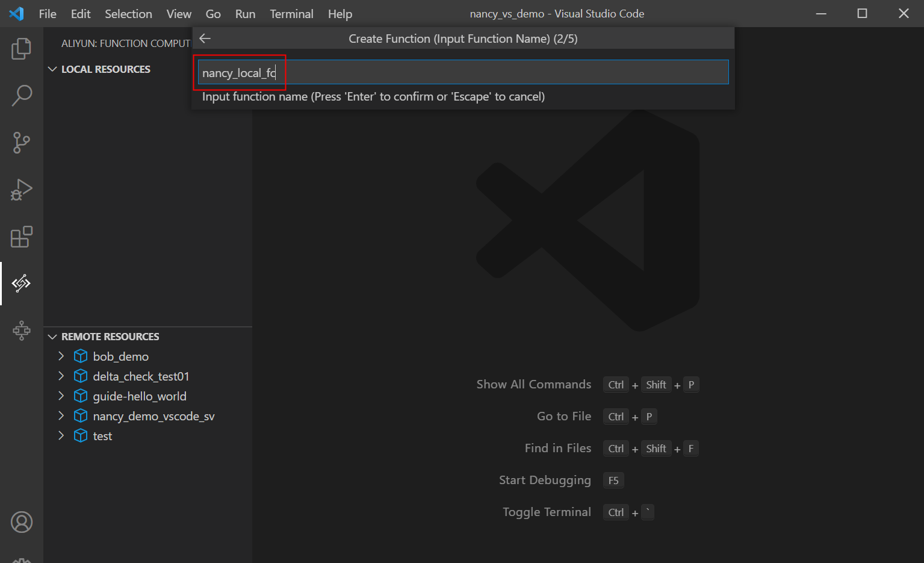The height and width of the screenshot is (563, 924).
Task: Click the Show All Commands label
Action: (x=534, y=384)
